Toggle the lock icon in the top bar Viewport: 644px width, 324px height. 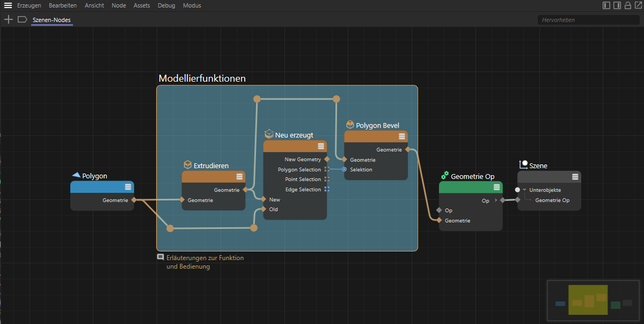pyautogui.click(x=627, y=5)
